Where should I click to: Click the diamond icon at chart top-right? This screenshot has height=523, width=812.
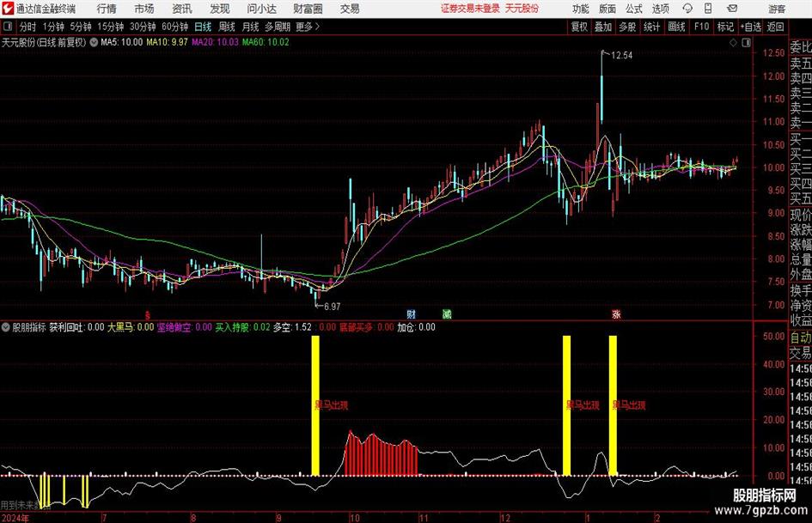click(x=733, y=43)
